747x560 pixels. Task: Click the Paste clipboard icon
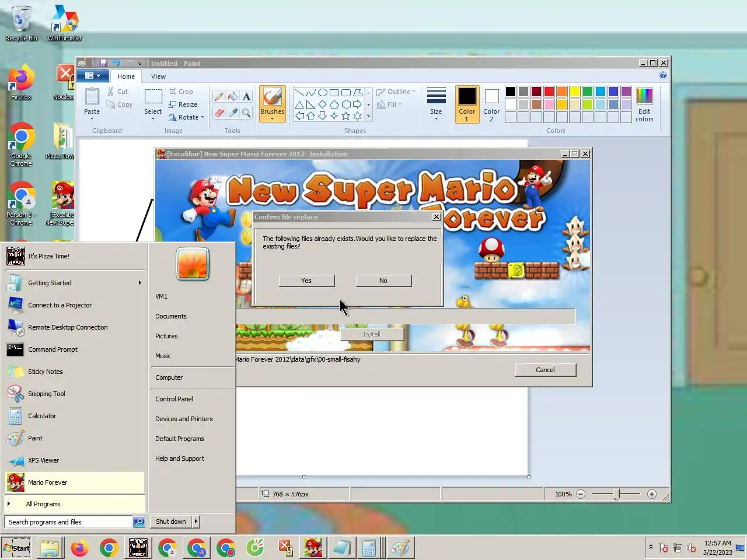92,96
